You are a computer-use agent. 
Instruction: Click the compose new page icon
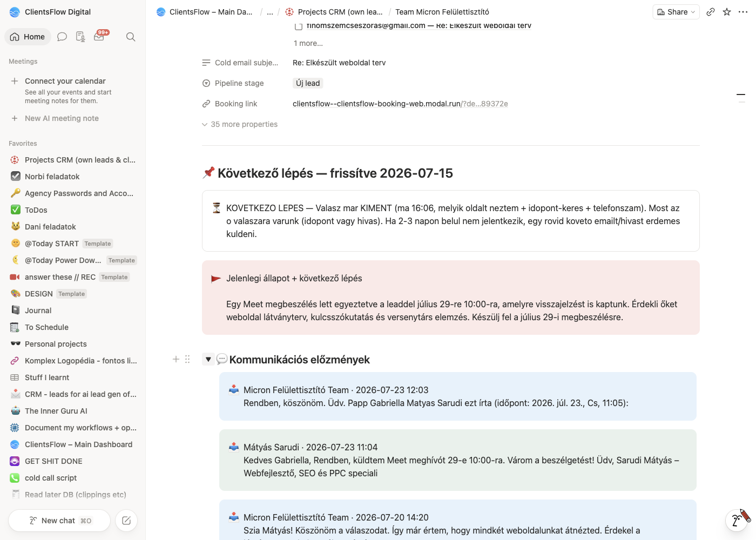(x=126, y=521)
